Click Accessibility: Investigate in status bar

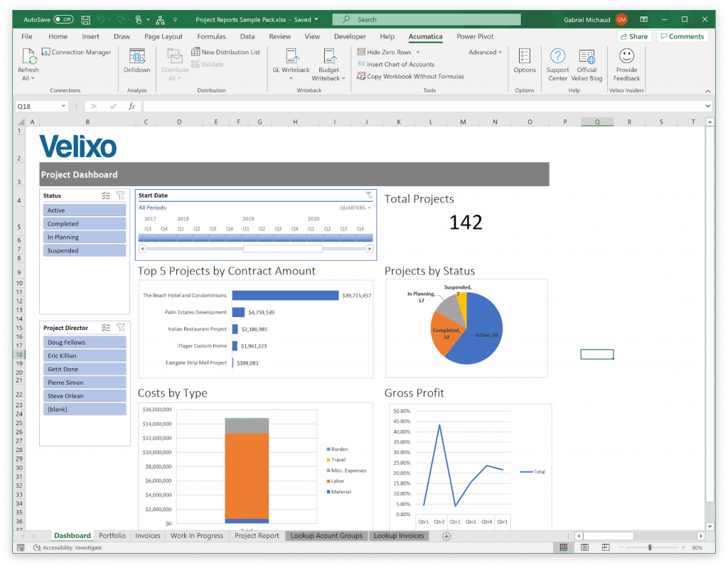tap(68, 547)
